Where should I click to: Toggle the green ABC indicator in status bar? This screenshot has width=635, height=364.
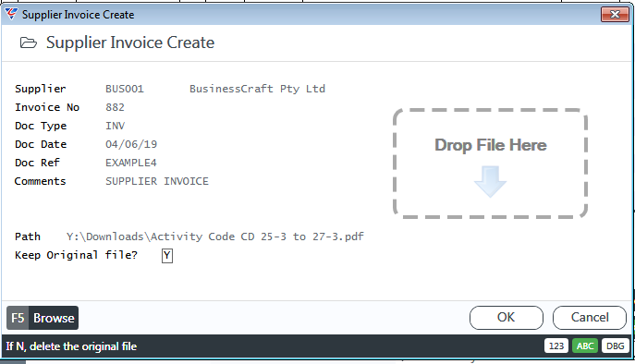[585, 346]
